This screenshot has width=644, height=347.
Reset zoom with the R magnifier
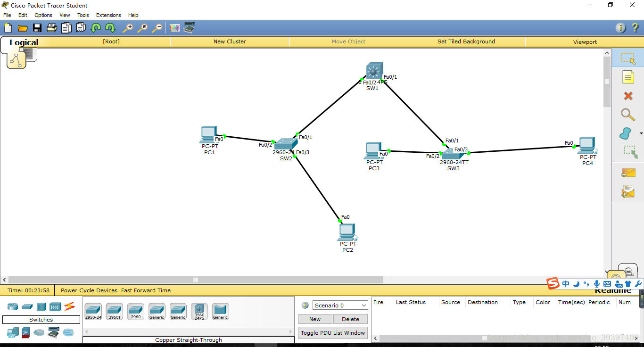click(142, 28)
